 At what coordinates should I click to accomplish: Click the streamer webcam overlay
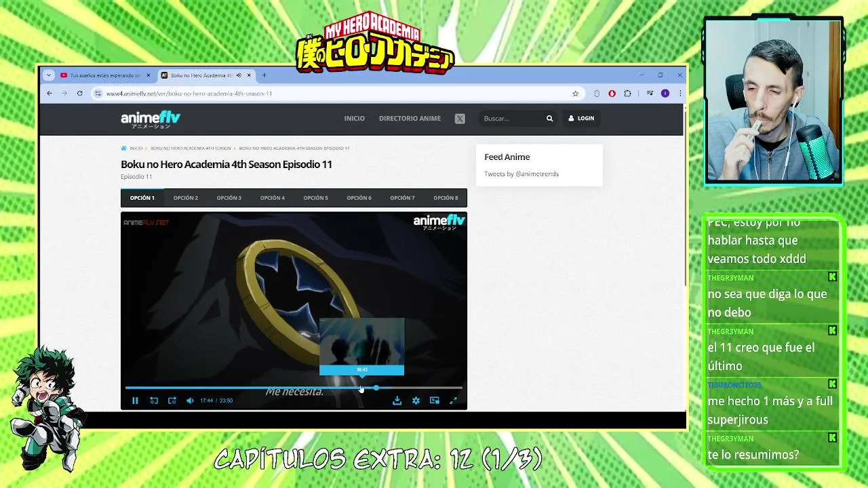[773, 101]
